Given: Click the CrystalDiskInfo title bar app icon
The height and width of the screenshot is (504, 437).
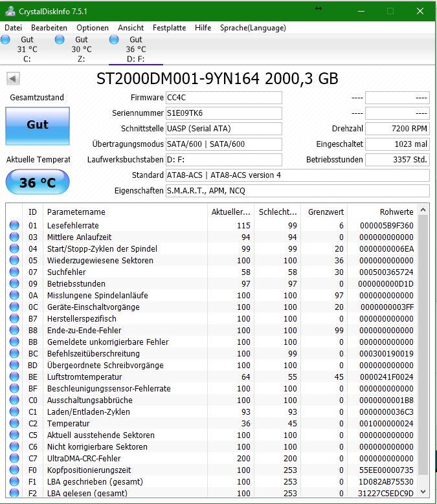Looking at the screenshot, I should (10, 11).
